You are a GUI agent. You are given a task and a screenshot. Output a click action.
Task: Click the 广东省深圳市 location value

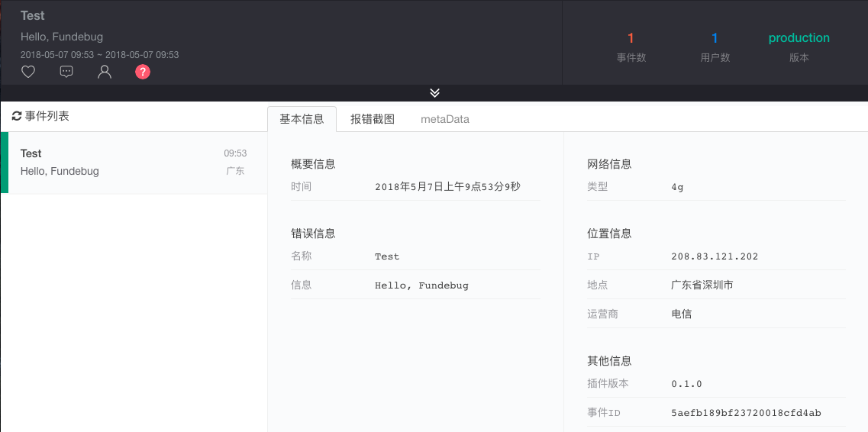[702, 285]
